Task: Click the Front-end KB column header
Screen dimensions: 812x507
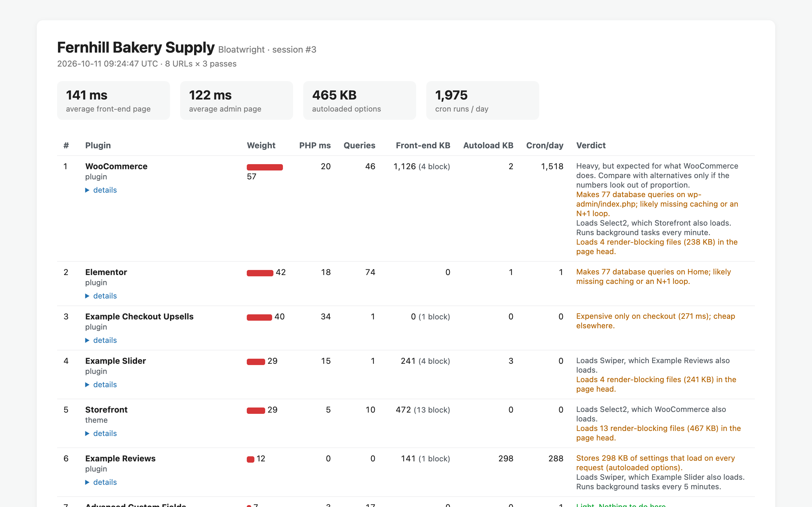Action: tap(423, 145)
